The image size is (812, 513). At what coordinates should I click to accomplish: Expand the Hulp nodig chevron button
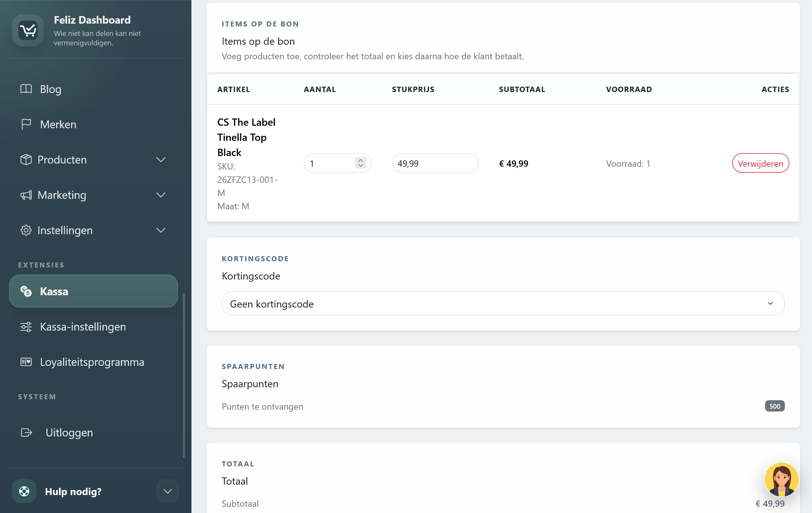(168, 491)
